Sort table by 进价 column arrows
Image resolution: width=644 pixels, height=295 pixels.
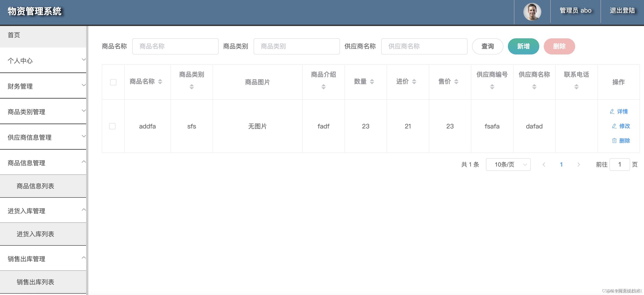tap(414, 82)
